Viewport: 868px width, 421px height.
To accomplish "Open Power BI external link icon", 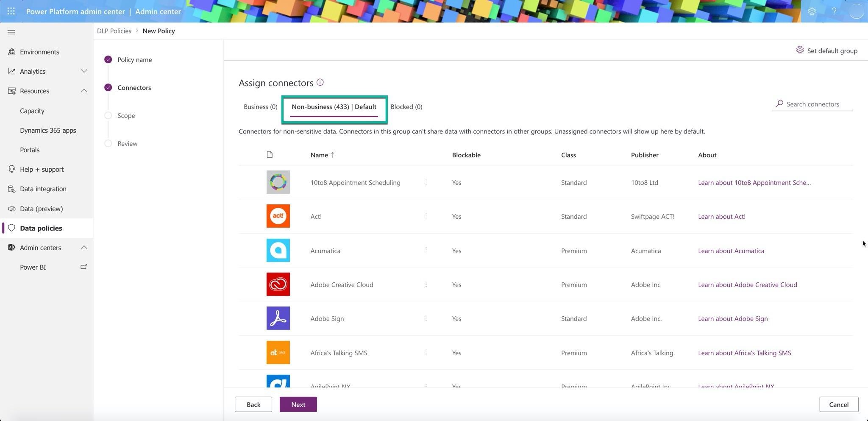I will (x=84, y=267).
